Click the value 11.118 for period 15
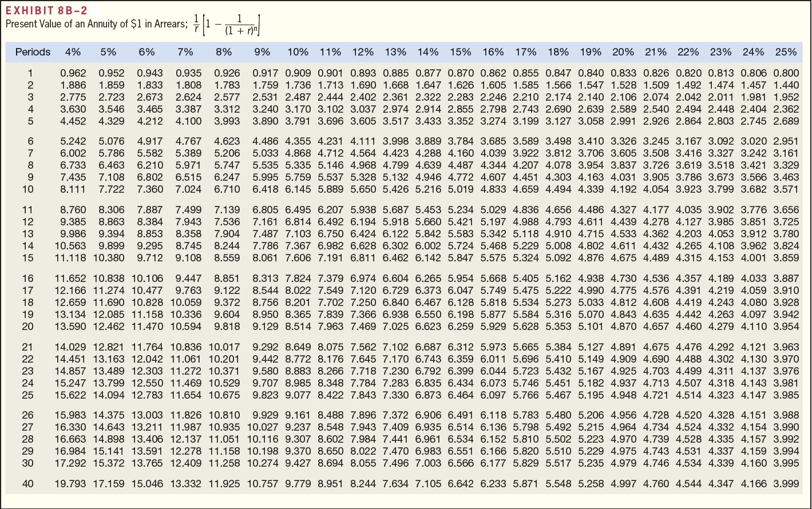The image size is (812, 509). tap(72, 259)
